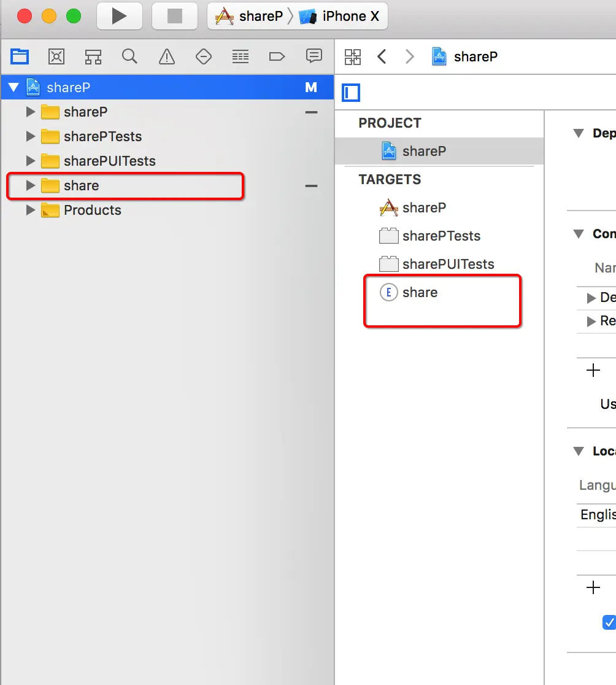This screenshot has width=616, height=685.
Task: Select the English localization row
Action: [x=596, y=514]
